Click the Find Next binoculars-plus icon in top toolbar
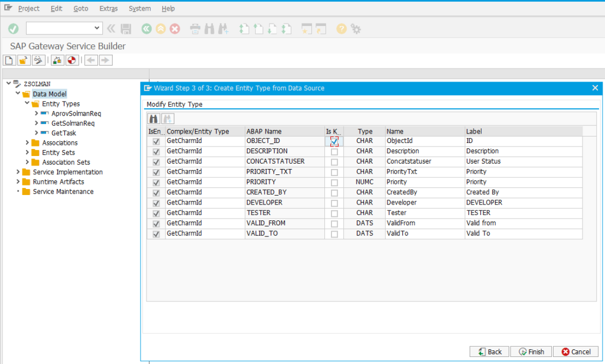 (x=223, y=28)
